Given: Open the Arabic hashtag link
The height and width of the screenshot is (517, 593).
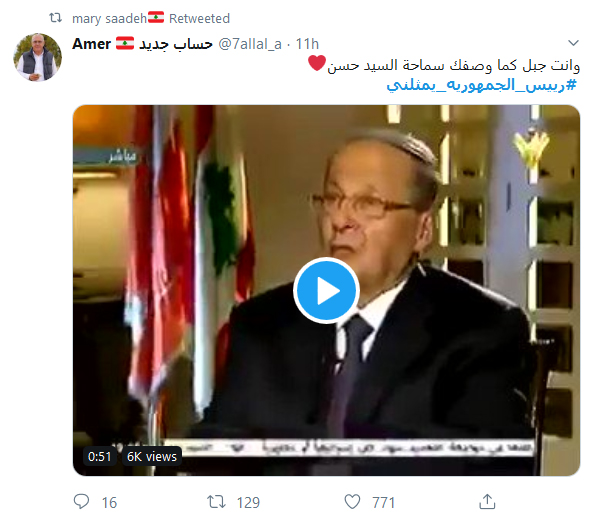Looking at the screenshot, I should [x=482, y=85].
